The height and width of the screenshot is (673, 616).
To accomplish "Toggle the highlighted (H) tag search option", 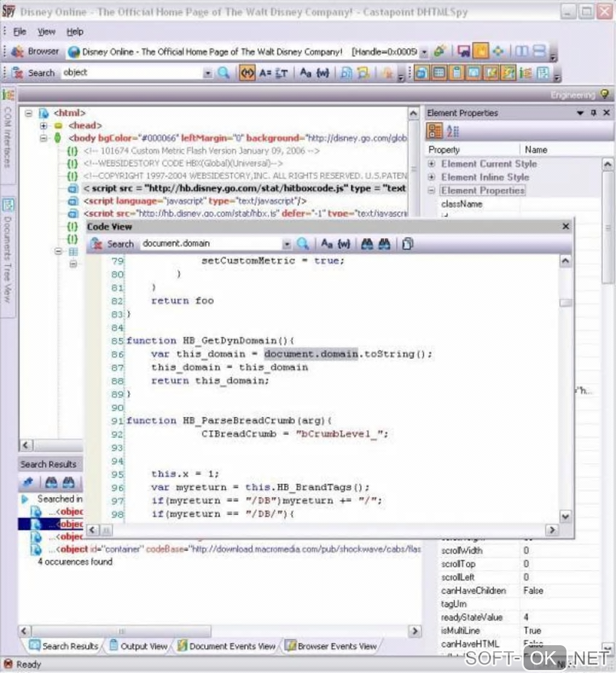I will (x=247, y=73).
